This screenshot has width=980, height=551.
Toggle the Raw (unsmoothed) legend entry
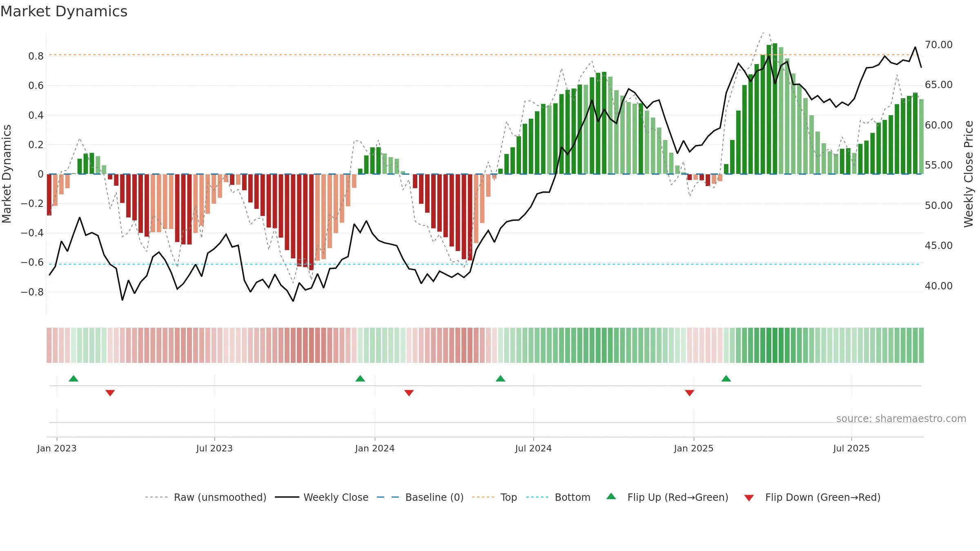pos(206,497)
